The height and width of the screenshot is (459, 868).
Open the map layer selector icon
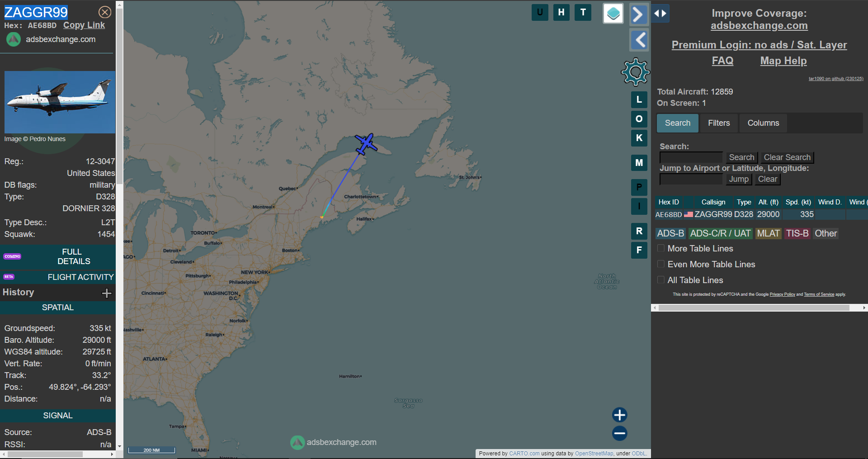(x=613, y=14)
